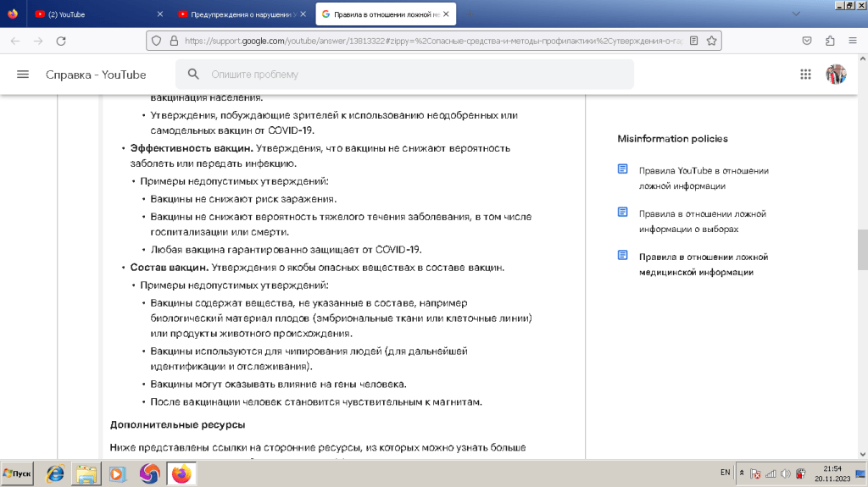Viewport: 868px width, 487px height.
Task: Bookmark this page with the star
Action: pyautogui.click(x=712, y=41)
